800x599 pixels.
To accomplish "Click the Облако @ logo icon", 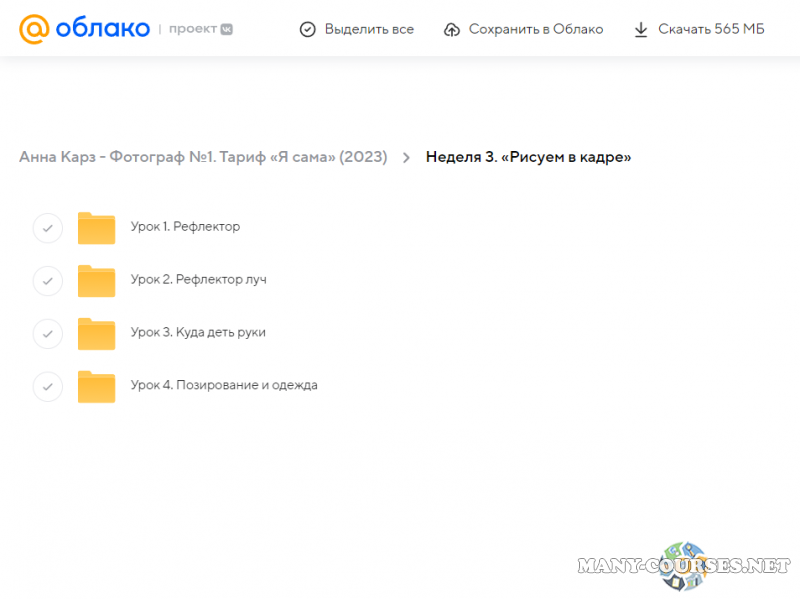I will pos(34,29).
